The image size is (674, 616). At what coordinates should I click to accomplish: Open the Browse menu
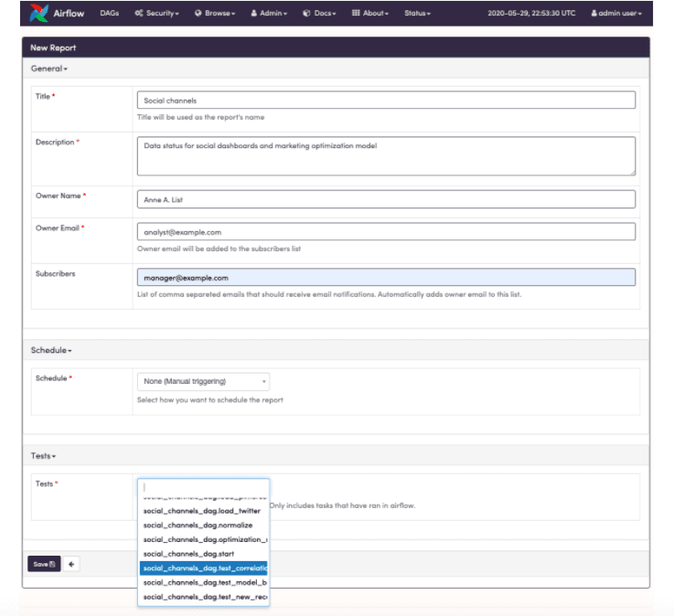coord(215,14)
